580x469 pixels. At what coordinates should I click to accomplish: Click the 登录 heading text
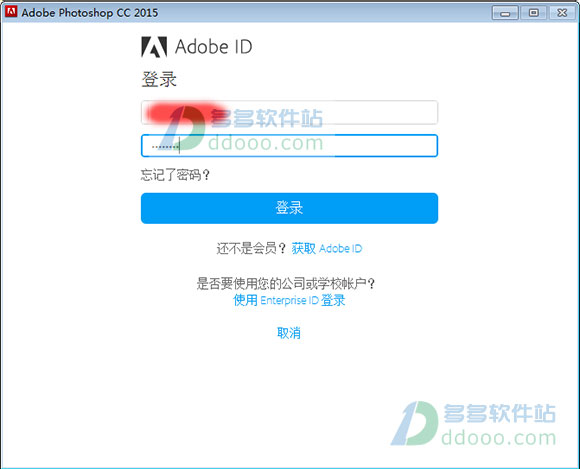(159, 79)
